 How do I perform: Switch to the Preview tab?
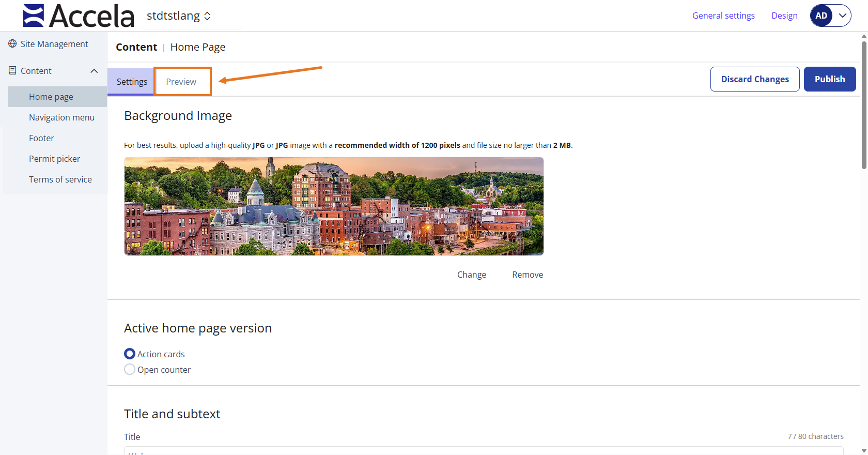[x=181, y=82]
